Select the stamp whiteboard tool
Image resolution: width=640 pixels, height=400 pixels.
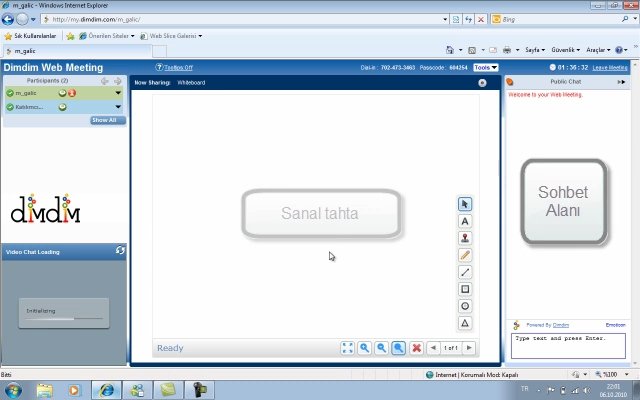tap(464, 238)
